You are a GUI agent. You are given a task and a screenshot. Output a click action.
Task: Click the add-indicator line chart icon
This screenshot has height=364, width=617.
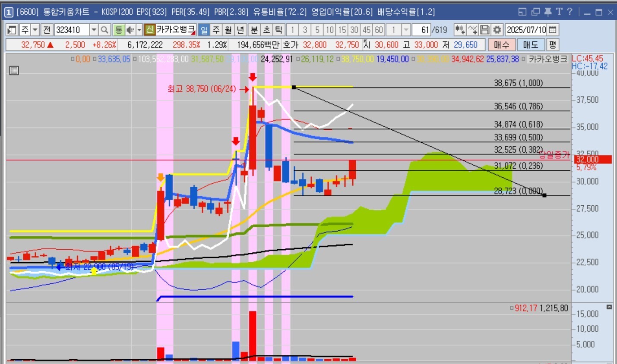(473, 30)
